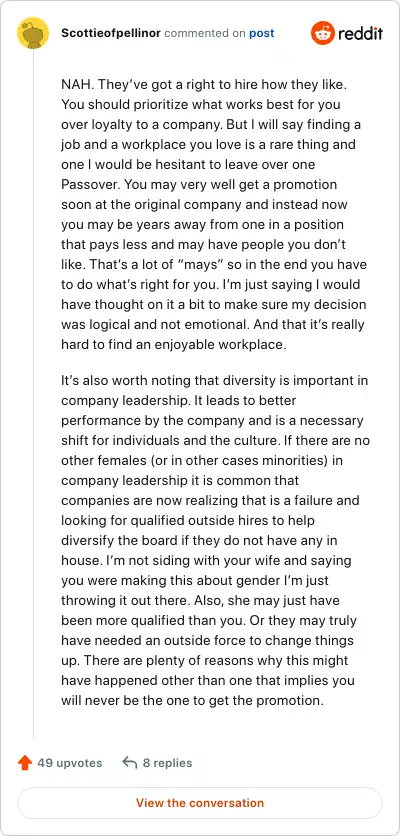The image size is (400, 836).
Task: Click the "commented on" header text
Action: [205, 33]
